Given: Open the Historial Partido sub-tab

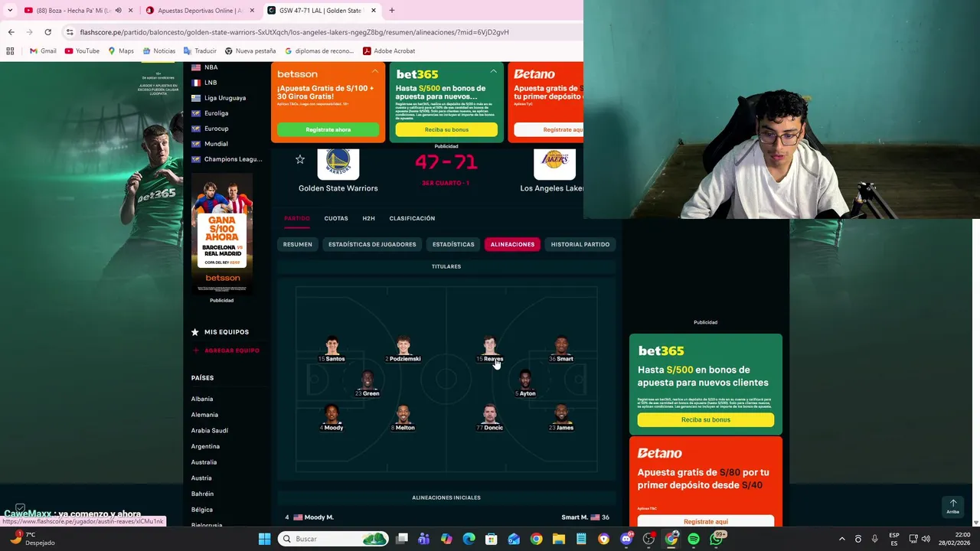Looking at the screenshot, I should coord(580,244).
